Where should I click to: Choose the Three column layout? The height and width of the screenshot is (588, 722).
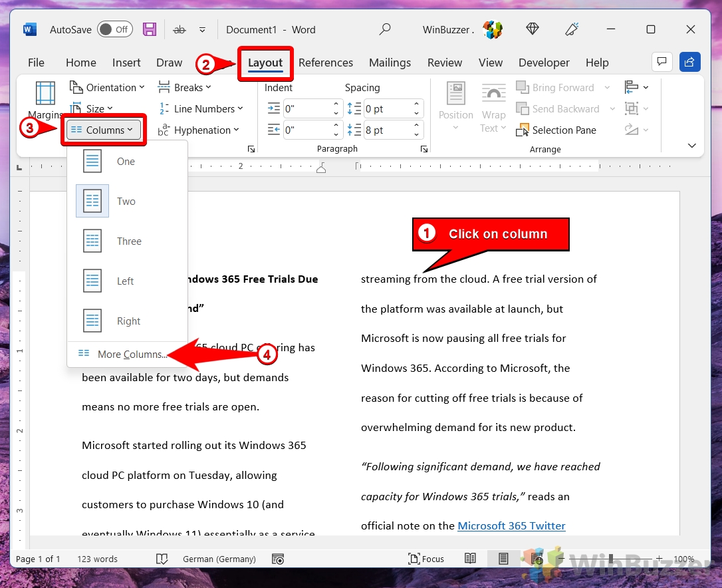pos(127,241)
